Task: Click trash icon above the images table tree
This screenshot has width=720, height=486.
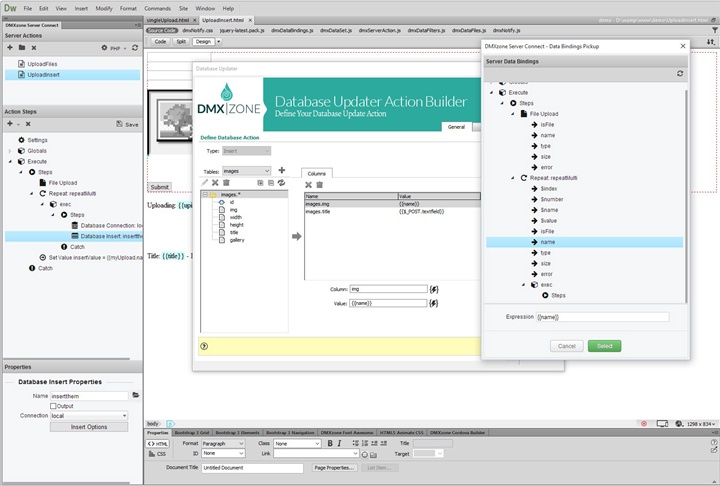Action: click(226, 183)
